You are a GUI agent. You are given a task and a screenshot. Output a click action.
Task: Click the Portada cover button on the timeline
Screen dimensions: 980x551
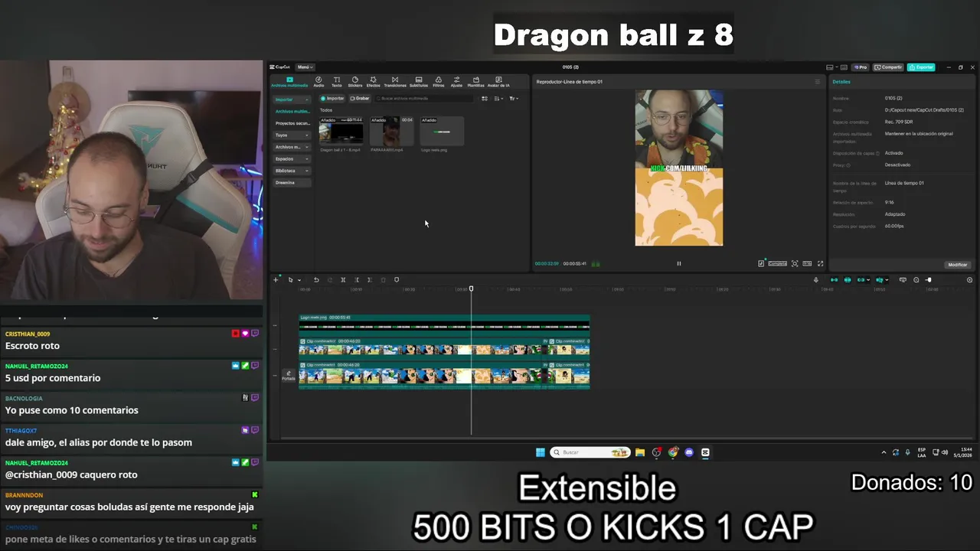click(x=289, y=376)
